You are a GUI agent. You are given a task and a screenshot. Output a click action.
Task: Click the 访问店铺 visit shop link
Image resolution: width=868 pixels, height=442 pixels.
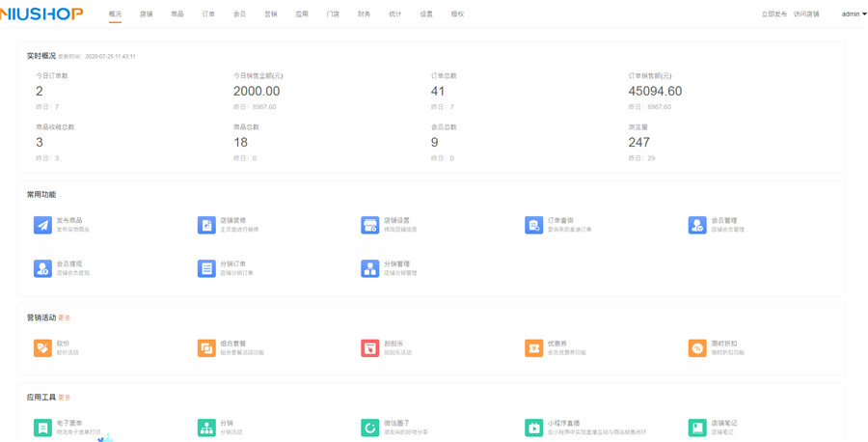(x=806, y=14)
